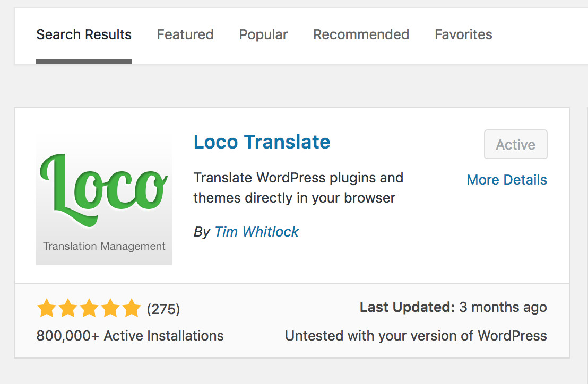Image resolution: width=588 pixels, height=384 pixels.
Task: Click More Details for Loco Translate
Action: pyautogui.click(x=506, y=179)
